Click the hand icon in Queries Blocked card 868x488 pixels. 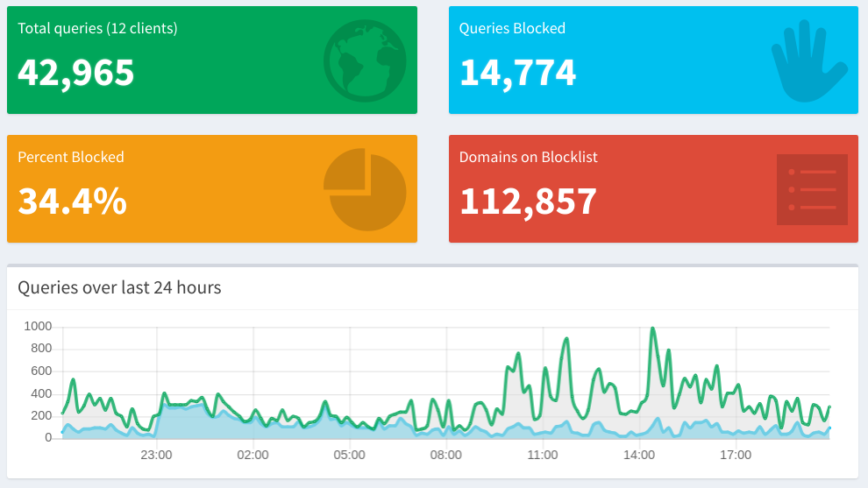(x=808, y=61)
